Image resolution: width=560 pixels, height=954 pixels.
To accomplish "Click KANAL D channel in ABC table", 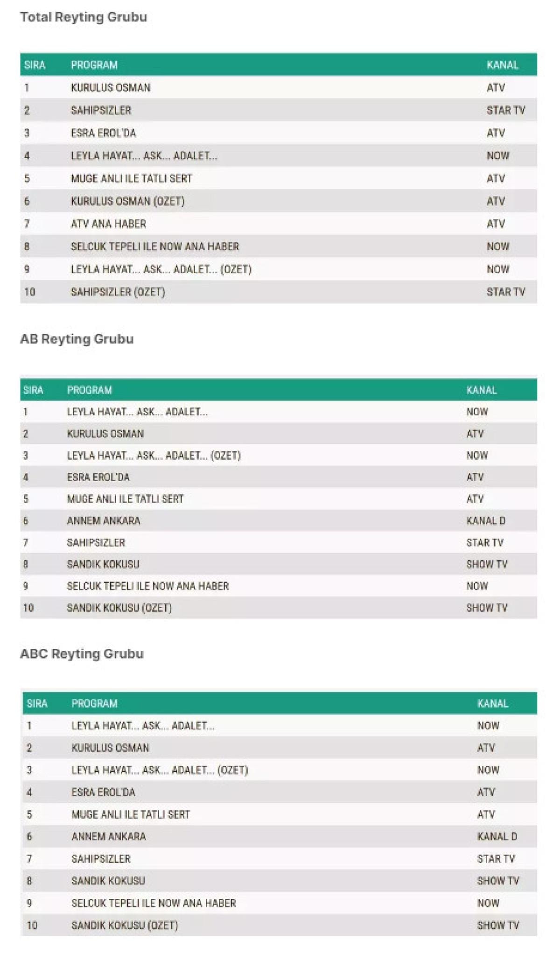I will click(497, 836).
